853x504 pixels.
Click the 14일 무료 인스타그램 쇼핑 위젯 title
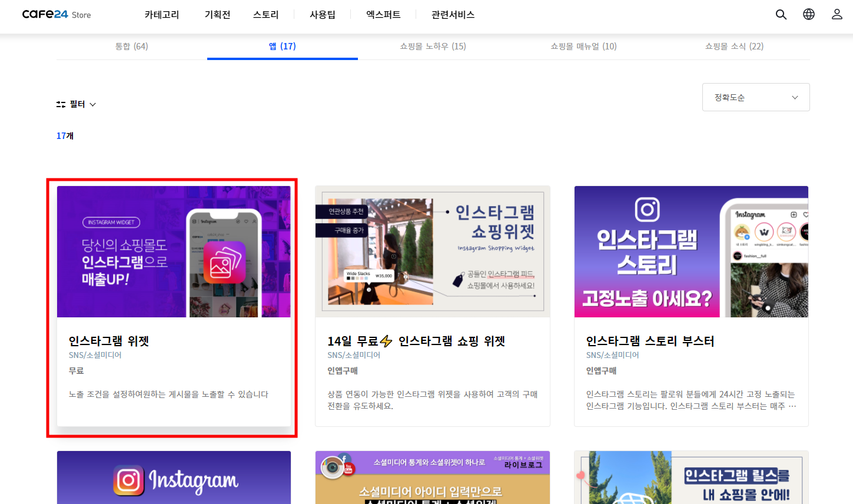416,341
